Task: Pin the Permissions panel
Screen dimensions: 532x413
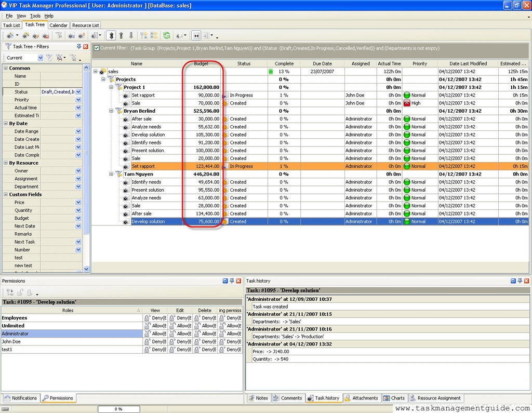Action: pyautogui.click(x=232, y=281)
